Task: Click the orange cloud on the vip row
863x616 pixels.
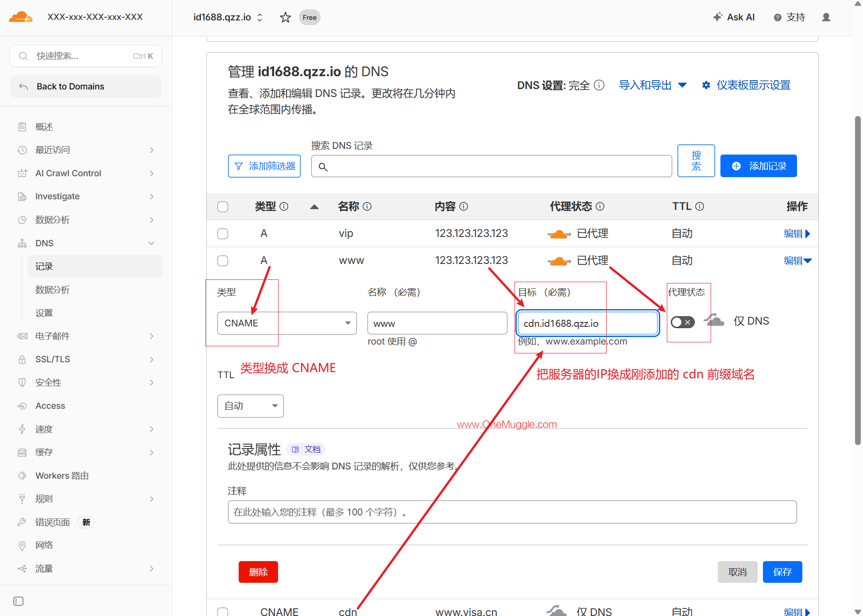Action: pyautogui.click(x=559, y=234)
